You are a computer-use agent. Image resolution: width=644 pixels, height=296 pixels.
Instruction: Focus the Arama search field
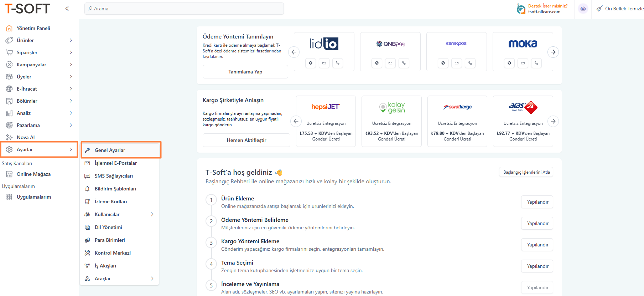pos(184,9)
